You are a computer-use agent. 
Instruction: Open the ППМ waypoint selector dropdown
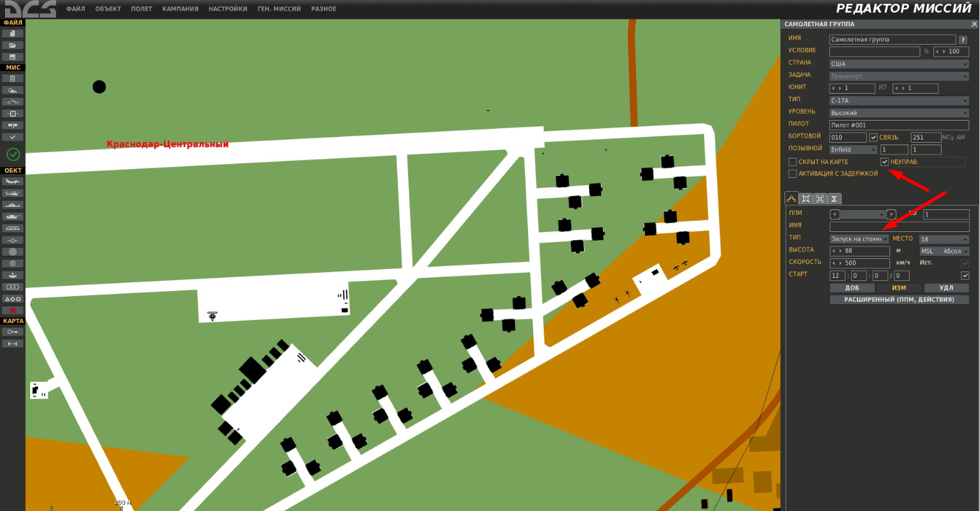[863, 215]
